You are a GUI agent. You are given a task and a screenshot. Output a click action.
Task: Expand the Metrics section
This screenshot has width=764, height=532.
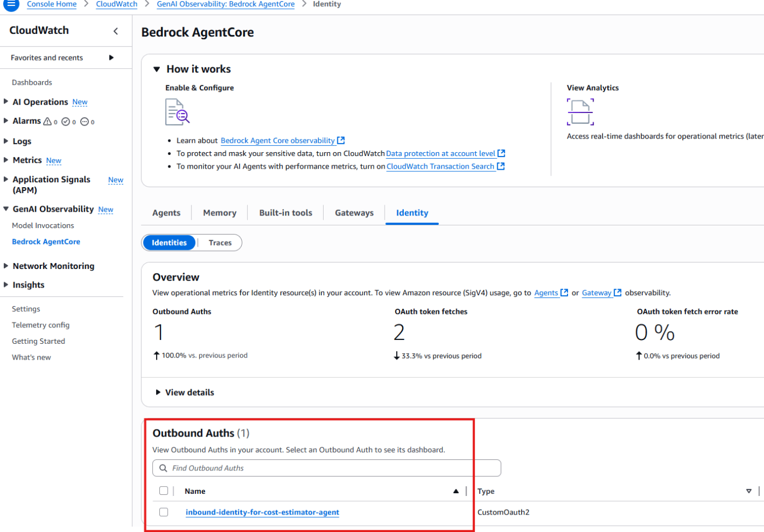point(6,160)
